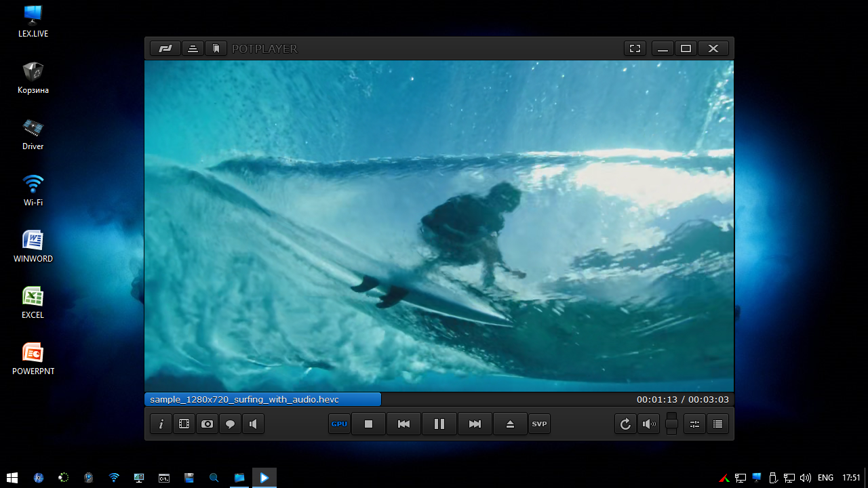The image size is (868, 488).
Task: Click the vertical volume slider
Action: (671, 424)
